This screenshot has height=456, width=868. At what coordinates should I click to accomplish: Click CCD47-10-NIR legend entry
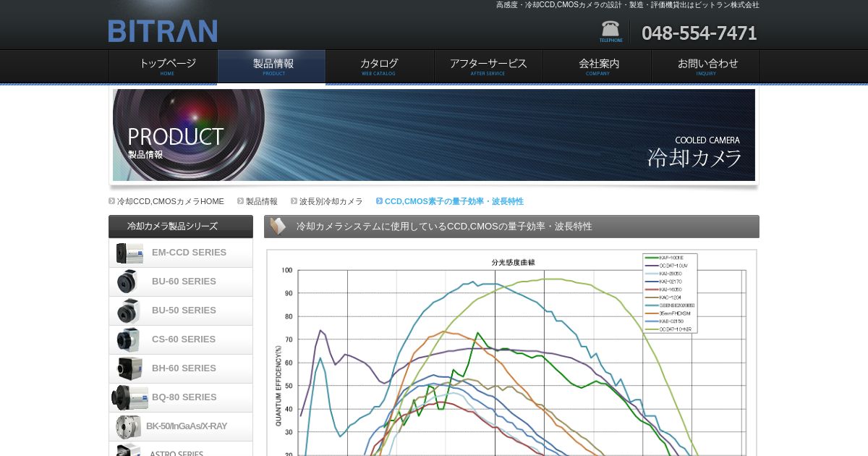[x=669, y=329]
